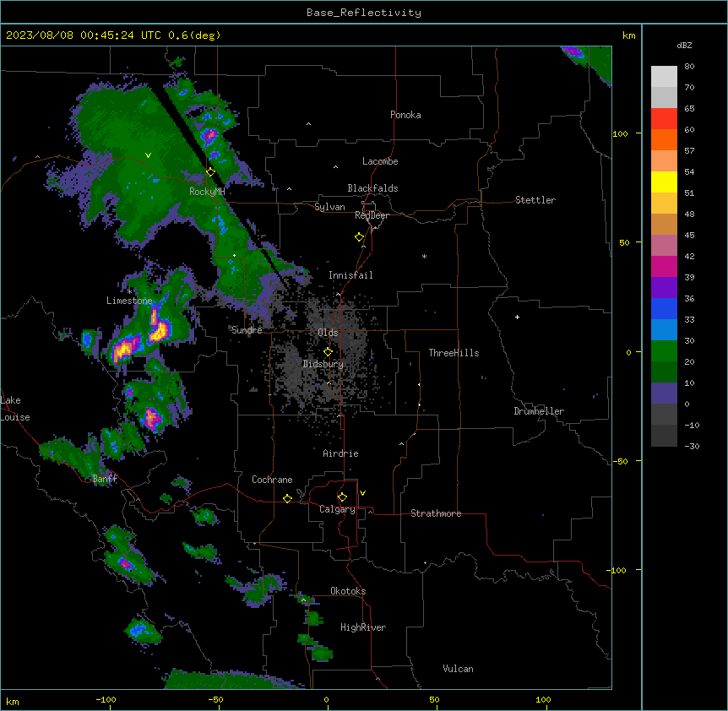Screen dimensions: 728x711
Task: Click the dBZ legend heading
Action: coord(684,45)
